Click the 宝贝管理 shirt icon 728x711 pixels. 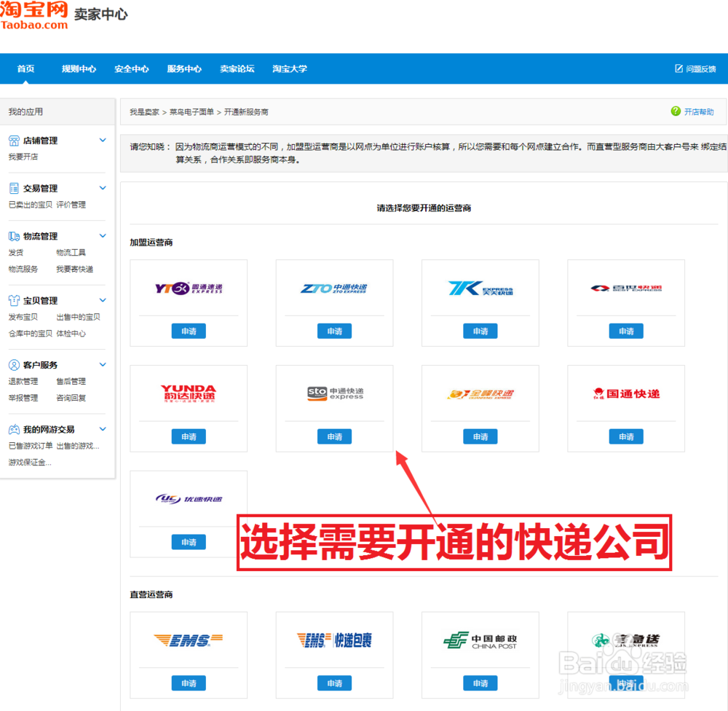click(x=14, y=300)
